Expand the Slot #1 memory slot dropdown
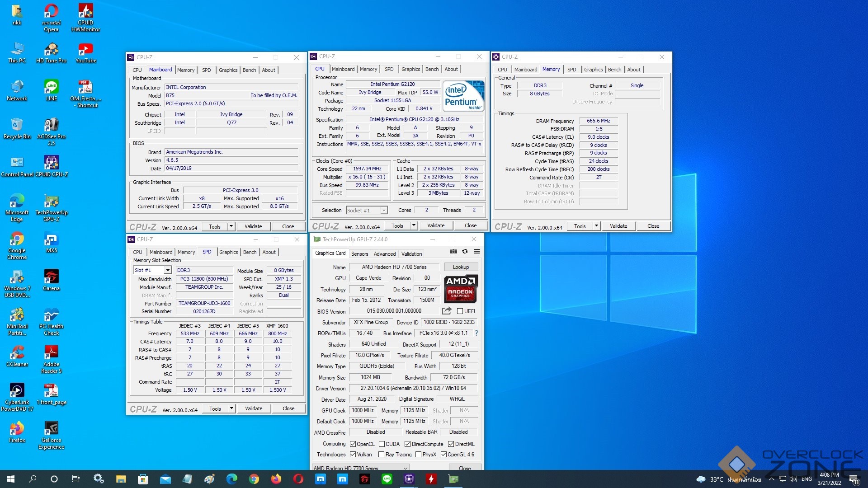The image size is (868, 488). 167,270
